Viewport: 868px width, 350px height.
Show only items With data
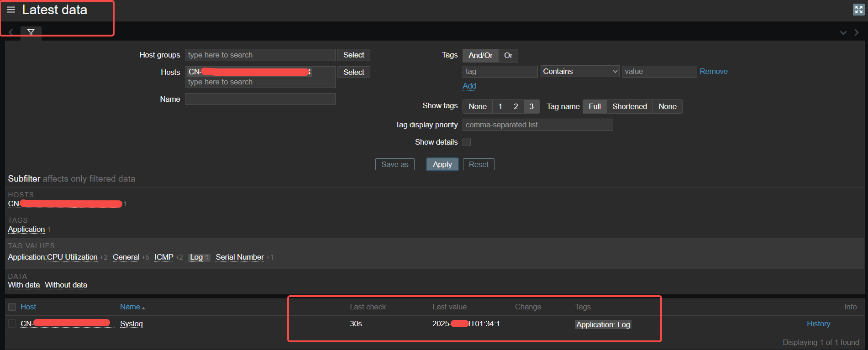(24, 285)
